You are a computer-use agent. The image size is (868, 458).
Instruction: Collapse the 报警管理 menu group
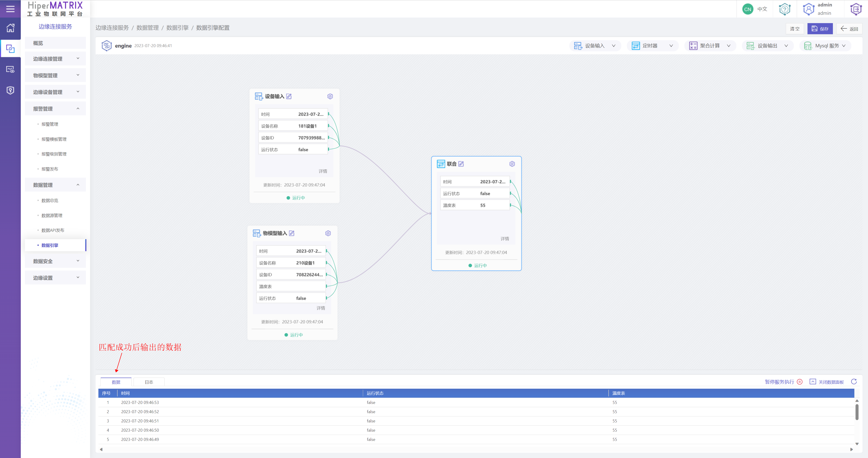55,109
